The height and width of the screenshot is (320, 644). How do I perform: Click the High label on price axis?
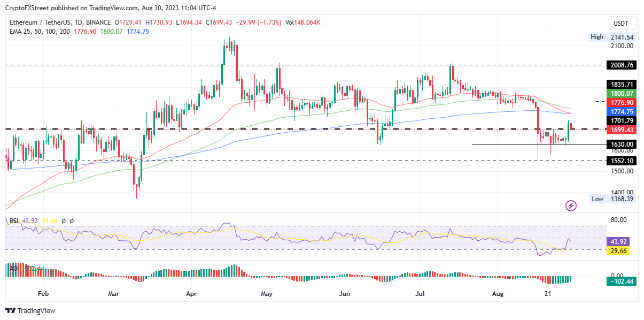(597, 37)
